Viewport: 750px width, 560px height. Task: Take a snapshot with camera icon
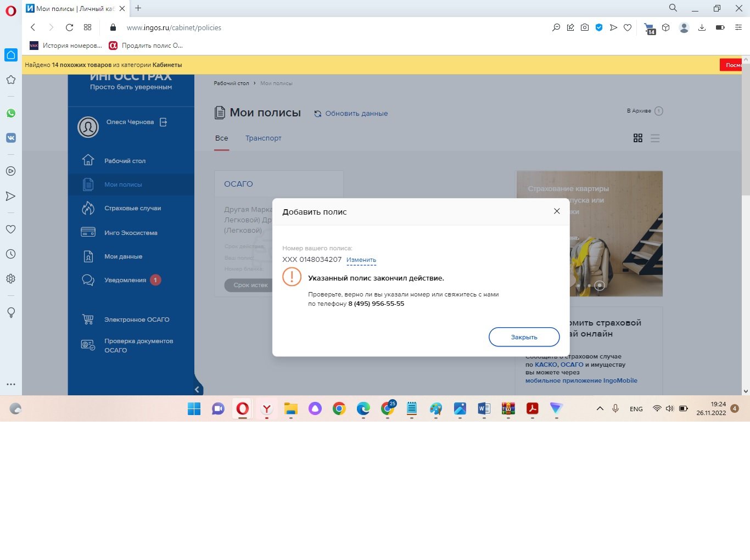point(585,27)
